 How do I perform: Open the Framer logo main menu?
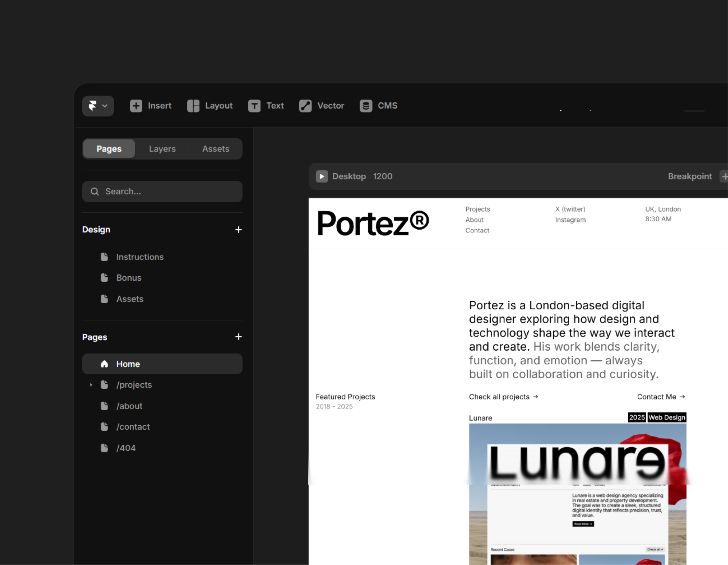click(98, 106)
